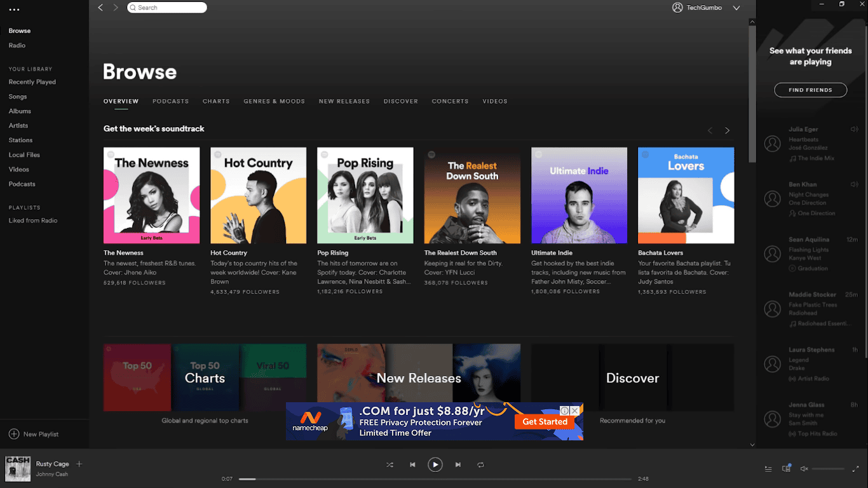Open the TechGumbo account dropdown chevron
The image size is (868, 488).
coord(736,8)
